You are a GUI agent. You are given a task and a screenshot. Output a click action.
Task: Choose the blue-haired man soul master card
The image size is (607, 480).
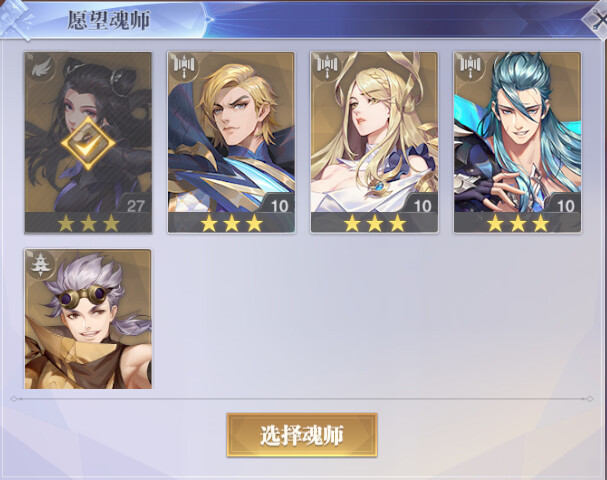point(517,142)
